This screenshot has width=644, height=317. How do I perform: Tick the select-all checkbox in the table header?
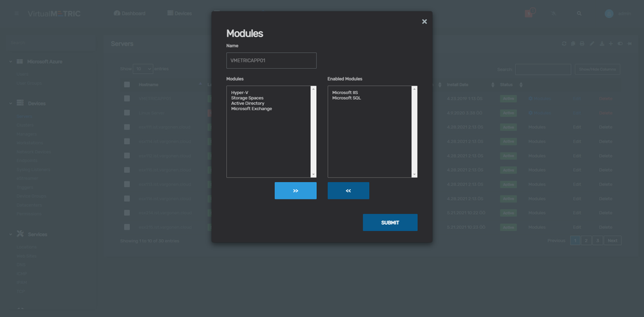coord(127,84)
